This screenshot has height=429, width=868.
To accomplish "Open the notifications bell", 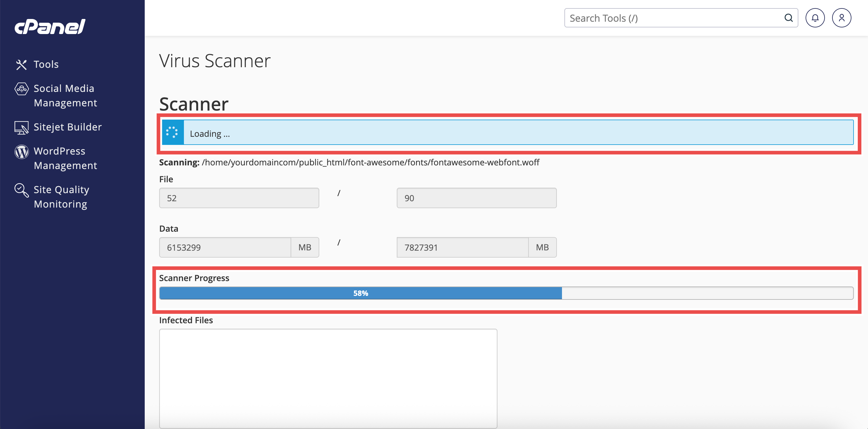I will (x=815, y=18).
